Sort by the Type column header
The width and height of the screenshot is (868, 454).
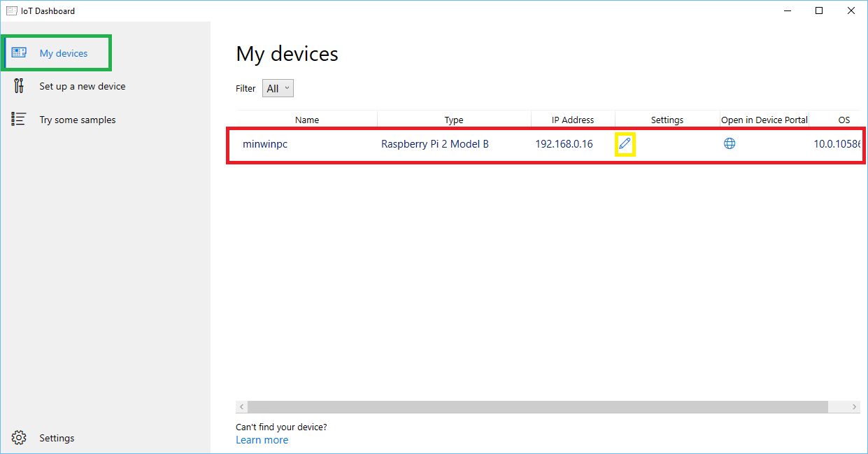click(454, 120)
